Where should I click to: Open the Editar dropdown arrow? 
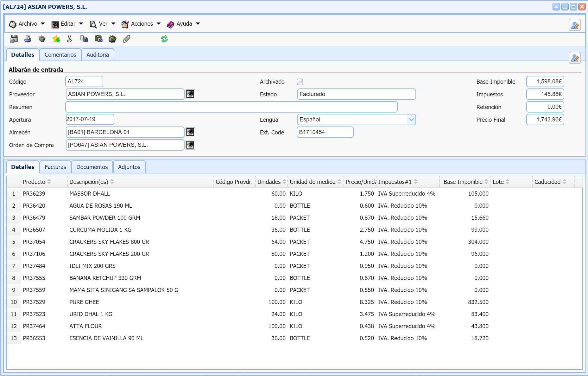pyautogui.click(x=81, y=24)
